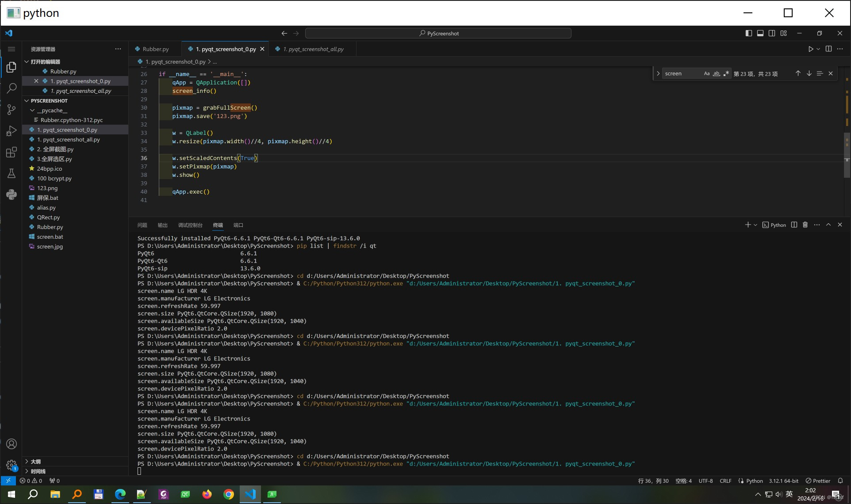Kill terminal with trash icon

(805, 225)
